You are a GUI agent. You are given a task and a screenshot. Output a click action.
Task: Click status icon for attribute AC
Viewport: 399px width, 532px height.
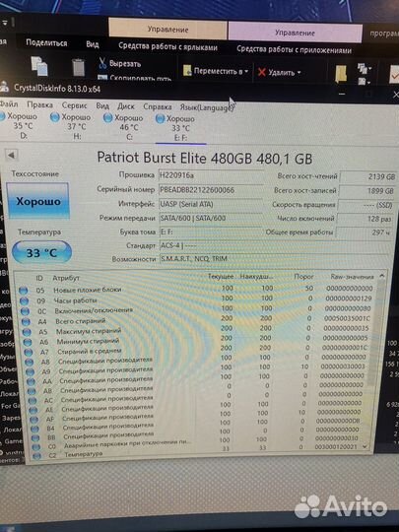(33, 401)
